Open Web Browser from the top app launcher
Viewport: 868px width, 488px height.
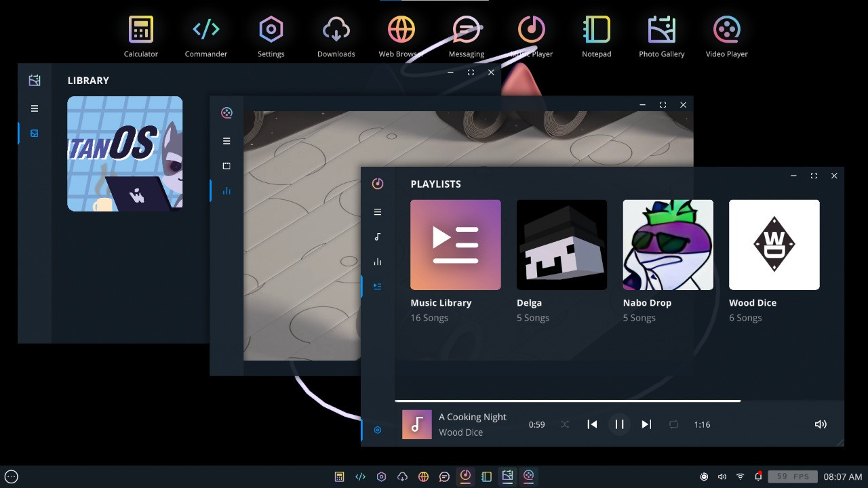point(401,29)
